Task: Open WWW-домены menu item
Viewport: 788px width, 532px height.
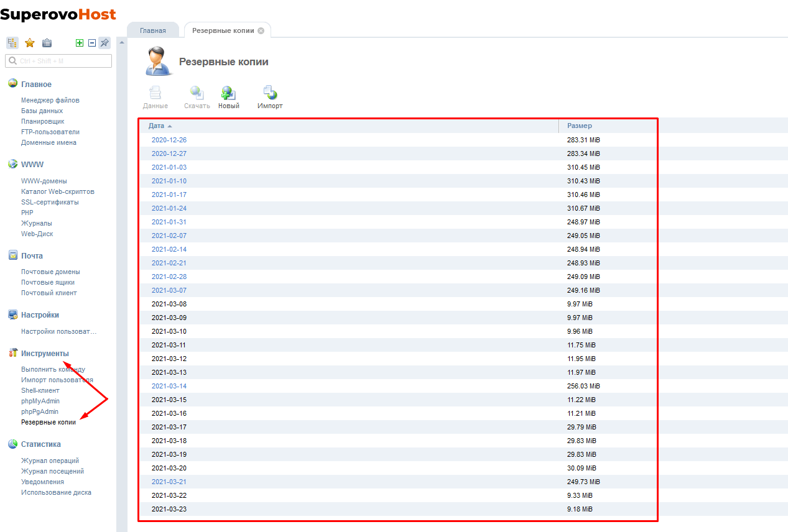Action: (x=44, y=181)
